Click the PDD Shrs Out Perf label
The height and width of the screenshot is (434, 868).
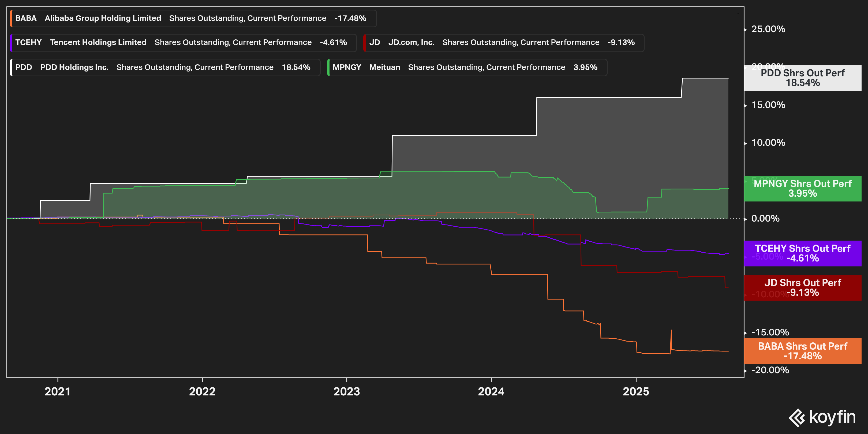(802, 78)
